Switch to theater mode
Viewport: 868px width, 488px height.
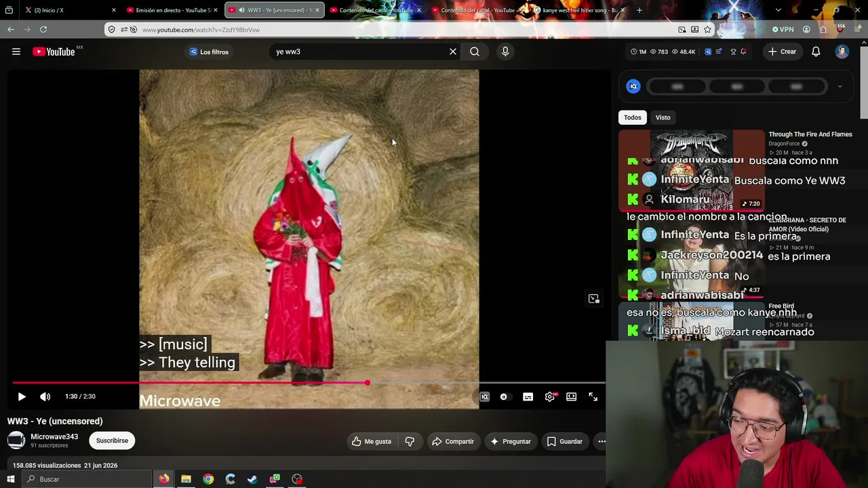(572, 396)
